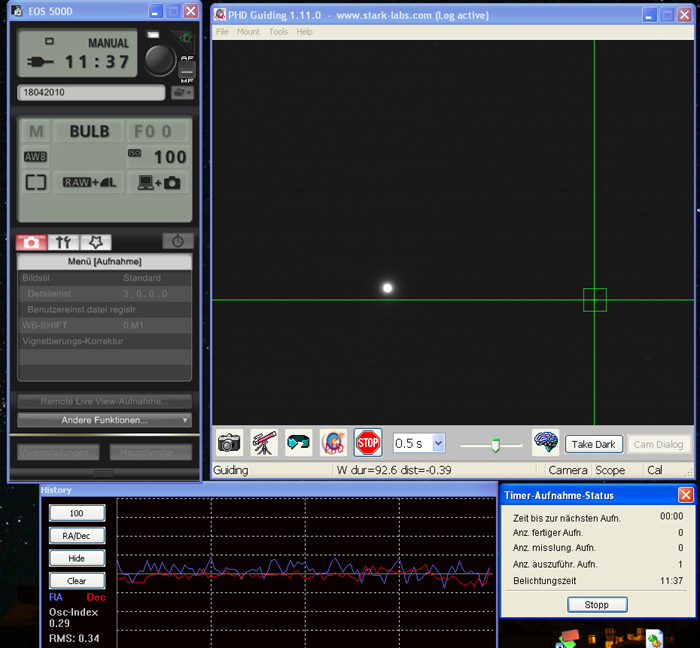Click the camera connect icon in PHD
700x648 pixels.
230,442
